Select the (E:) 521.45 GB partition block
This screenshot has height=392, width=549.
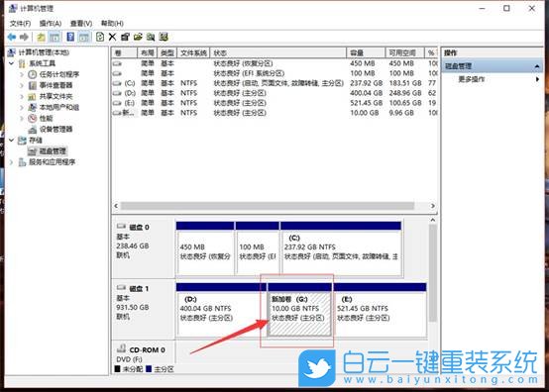pyautogui.click(x=380, y=310)
